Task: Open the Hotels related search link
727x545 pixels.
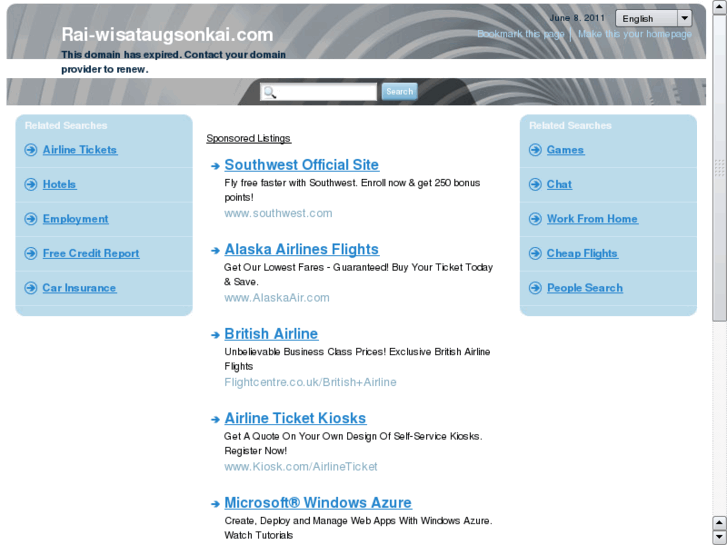Action: (59, 185)
